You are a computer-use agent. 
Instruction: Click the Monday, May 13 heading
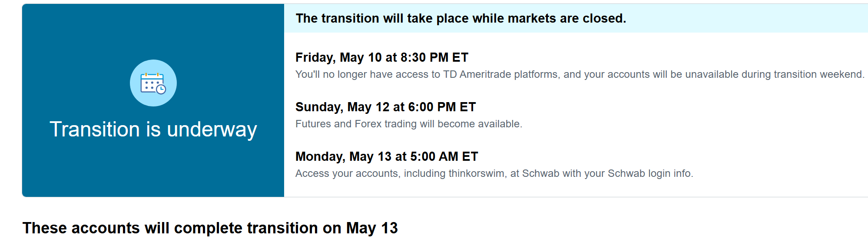pyautogui.click(x=387, y=156)
